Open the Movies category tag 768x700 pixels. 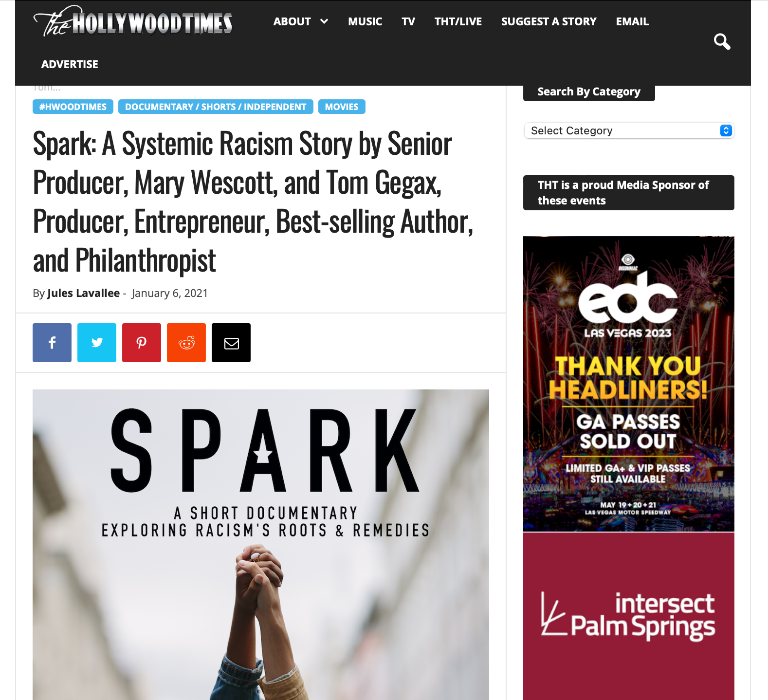[x=342, y=107]
